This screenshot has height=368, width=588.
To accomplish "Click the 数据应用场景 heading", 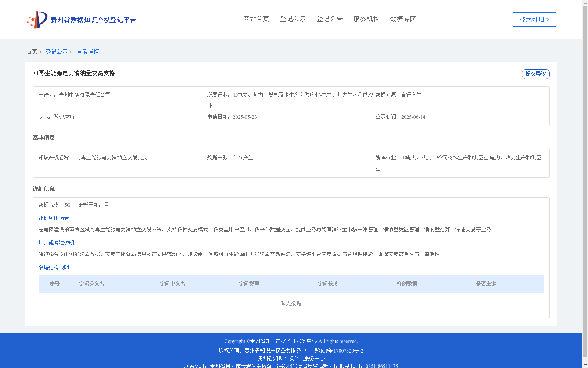I will 54,218.
